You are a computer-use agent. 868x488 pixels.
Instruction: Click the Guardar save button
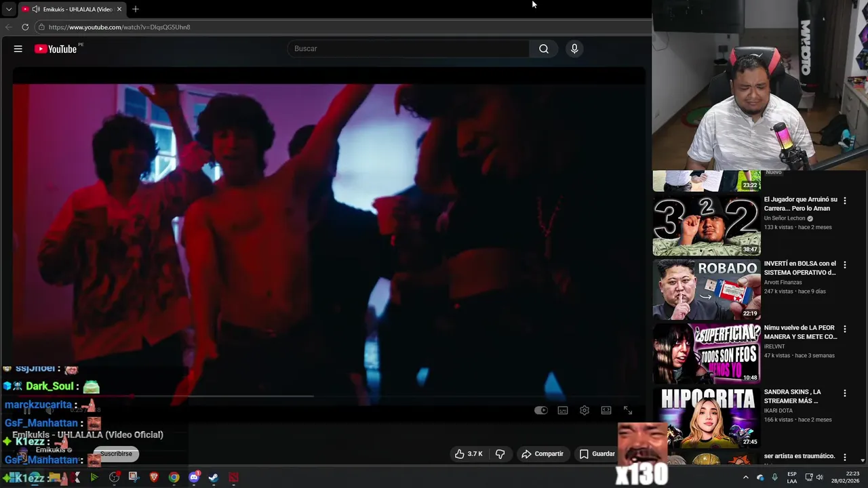(x=597, y=454)
